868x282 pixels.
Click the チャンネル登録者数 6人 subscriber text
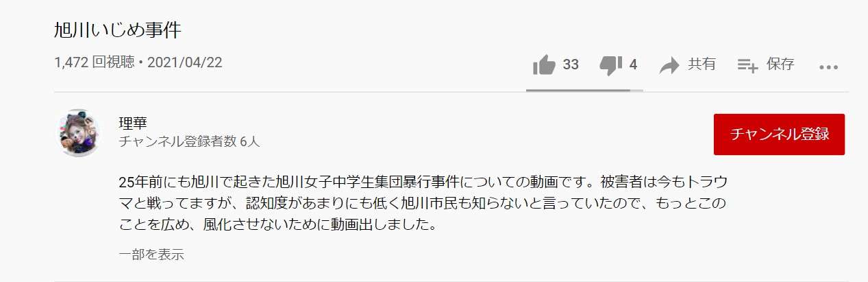click(189, 142)
